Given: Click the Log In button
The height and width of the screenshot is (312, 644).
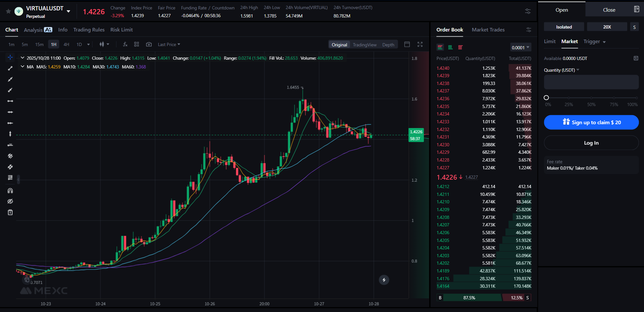Looking at the screenshot, I should tap(591, 143).
